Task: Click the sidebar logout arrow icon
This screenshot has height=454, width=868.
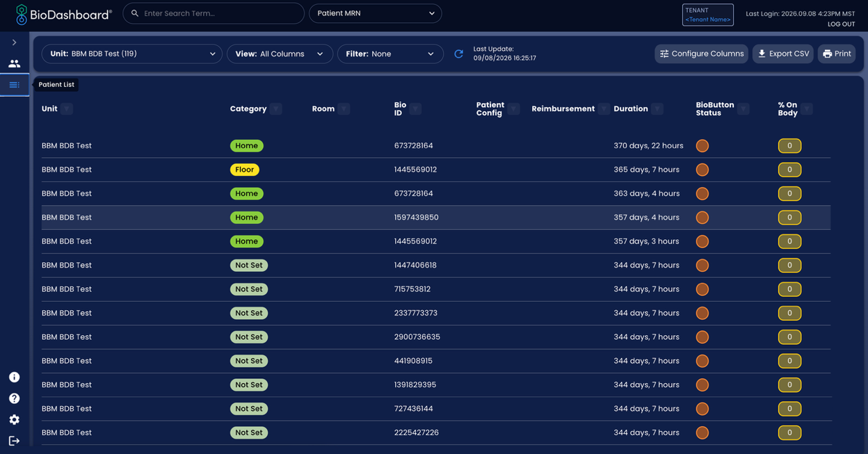Action: pyautogui.click(x=14, y=441)
